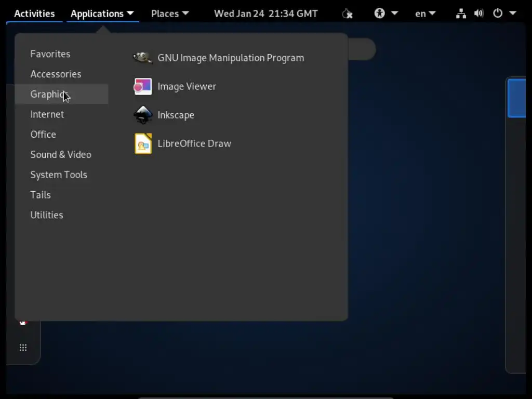Click the Inkscape text label
This screenshot has width=532, height=399.
point(176,115)
